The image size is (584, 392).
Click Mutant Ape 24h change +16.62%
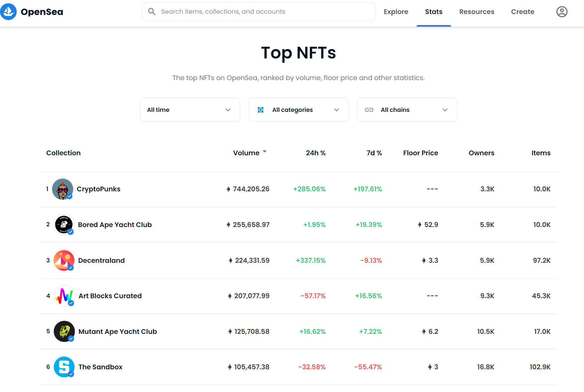(312, 332)
